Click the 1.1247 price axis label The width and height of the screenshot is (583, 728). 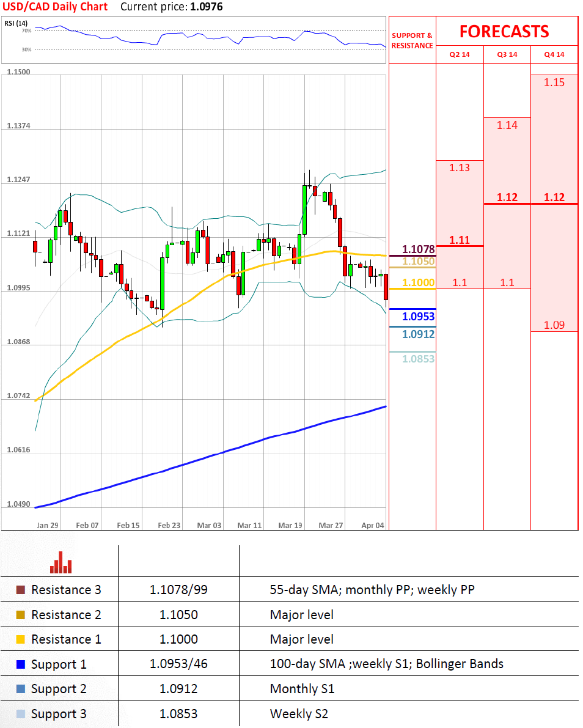pyautogui.click(x=18, y=180)
